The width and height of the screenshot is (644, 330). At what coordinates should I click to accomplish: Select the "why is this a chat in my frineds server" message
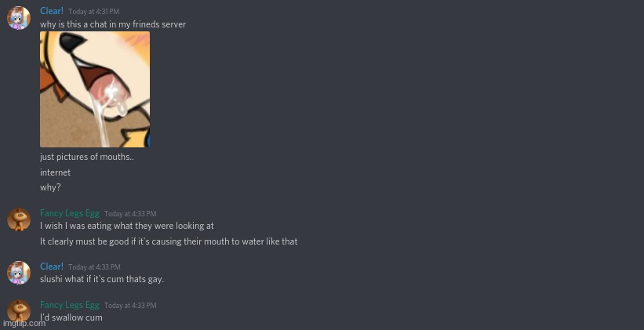pos(113,24)
